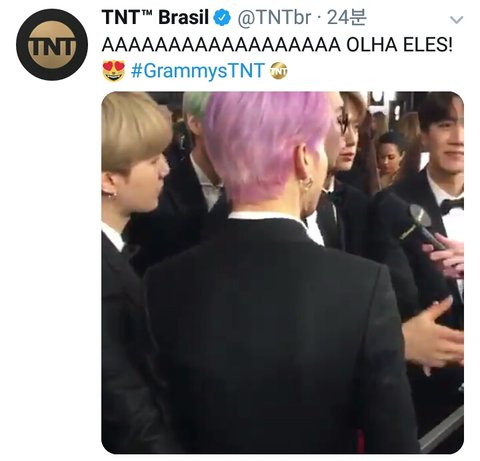Screen dimensions: 480x461
Task: Click the blue verified badge
Action: pos(222,18)
